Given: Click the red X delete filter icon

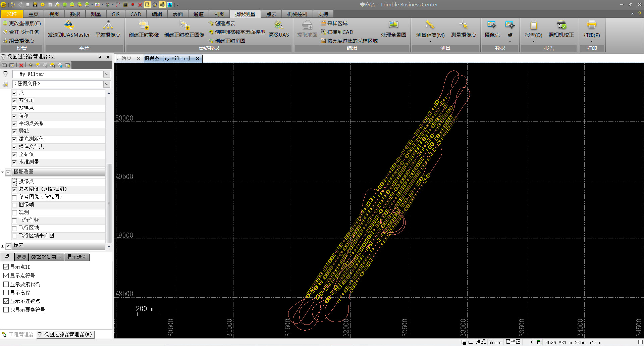Looking at the screenshot, I should 21,65.
